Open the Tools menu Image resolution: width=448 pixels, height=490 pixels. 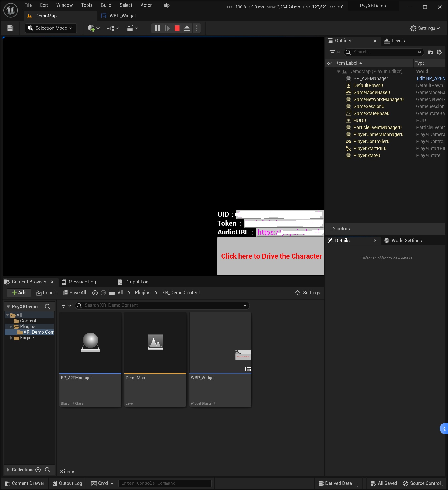click(87, 5)
